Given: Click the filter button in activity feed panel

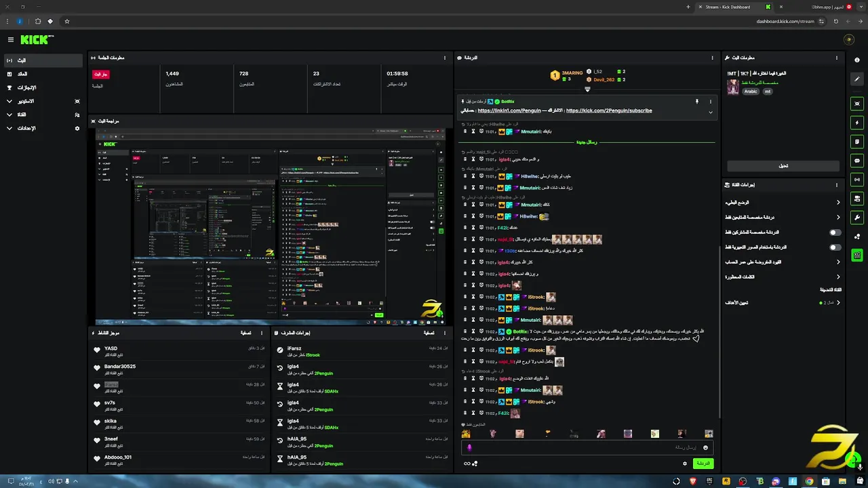Looking at the screenshot, I should pyautogui.click(x=246, y=333).
